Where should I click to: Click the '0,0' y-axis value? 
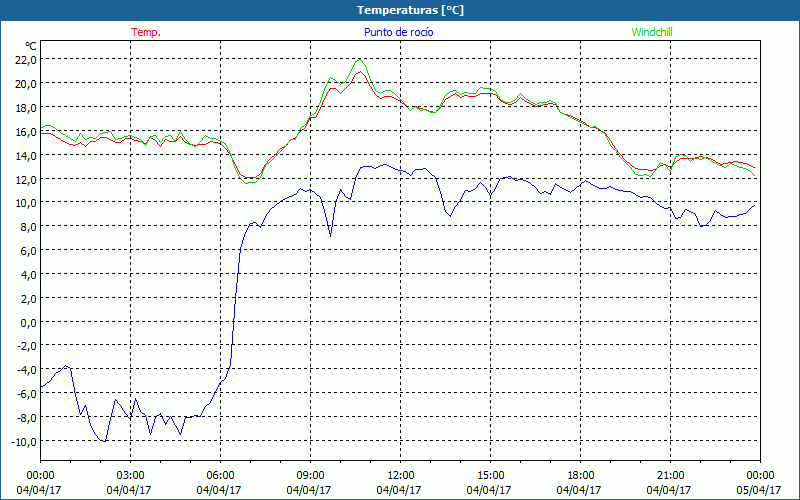29,322
